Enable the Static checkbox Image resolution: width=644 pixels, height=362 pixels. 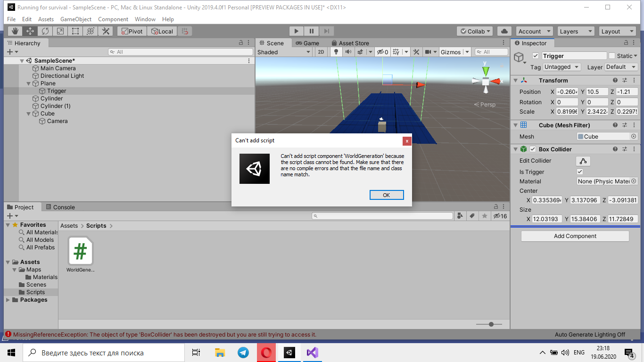click(612, 56)
